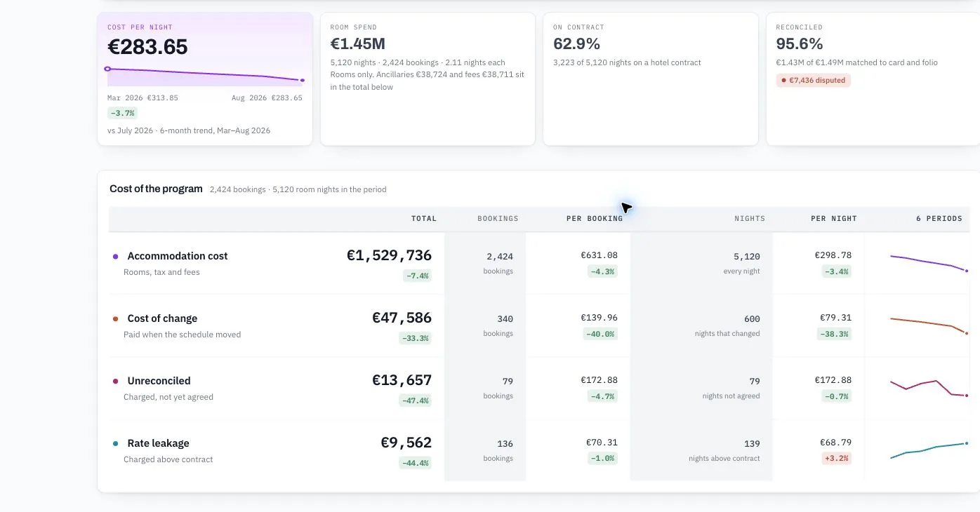The image size is (980, 512).
Task: Click the teal dot beside Rate leakage
Action: click(x=115, y=444)
